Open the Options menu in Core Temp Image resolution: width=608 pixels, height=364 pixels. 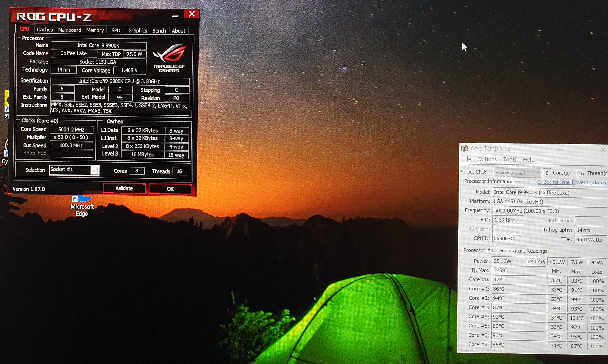point(487,159)
